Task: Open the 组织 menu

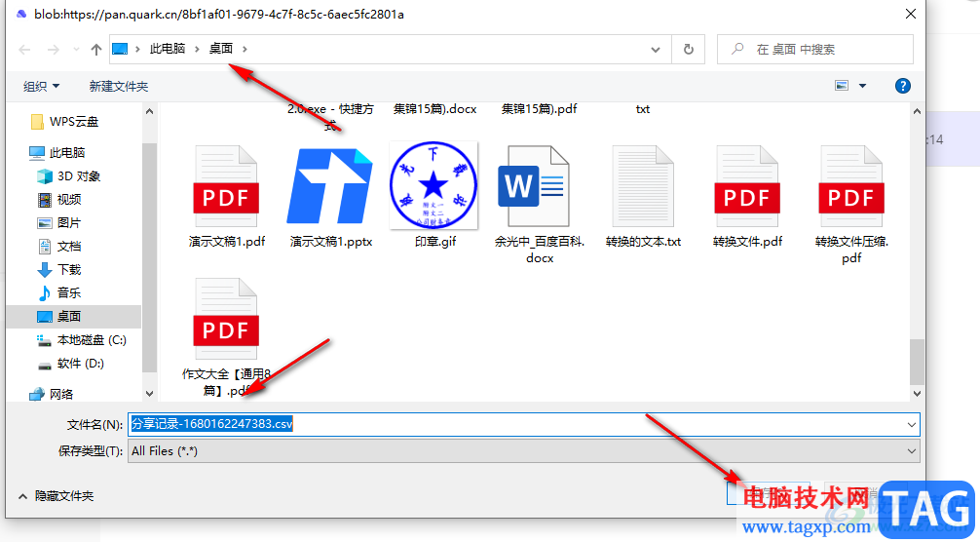Action: (x=41, y=86)
